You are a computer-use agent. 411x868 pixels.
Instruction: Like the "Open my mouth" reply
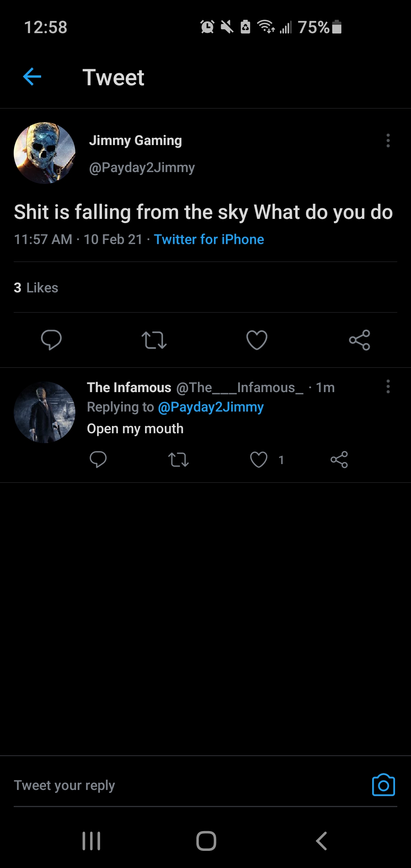(259, 460)
